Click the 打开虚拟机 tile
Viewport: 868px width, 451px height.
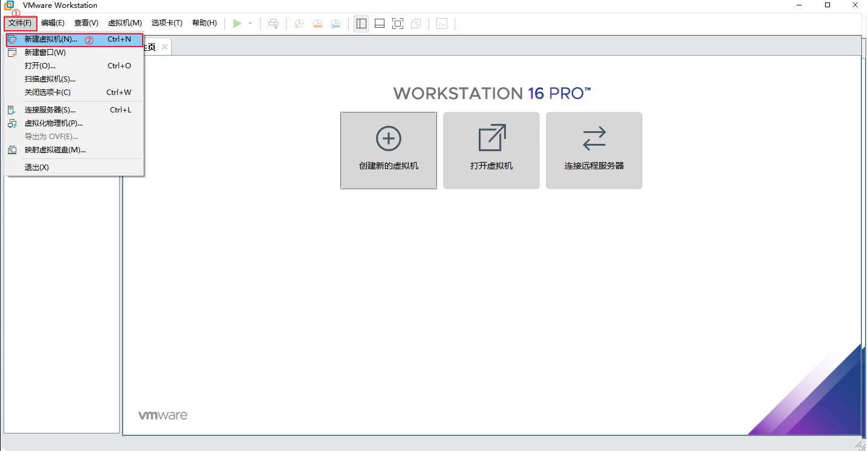491,151
